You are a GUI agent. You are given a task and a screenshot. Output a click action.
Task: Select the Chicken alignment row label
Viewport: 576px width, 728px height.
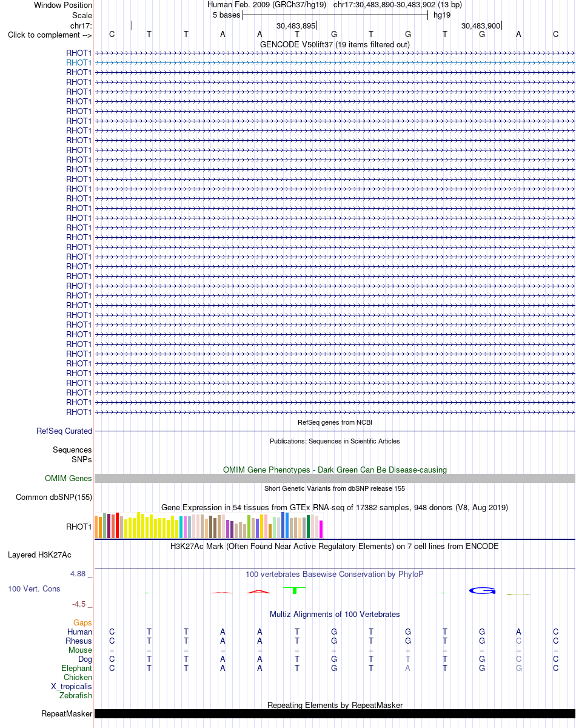click(x=78, y=677)
